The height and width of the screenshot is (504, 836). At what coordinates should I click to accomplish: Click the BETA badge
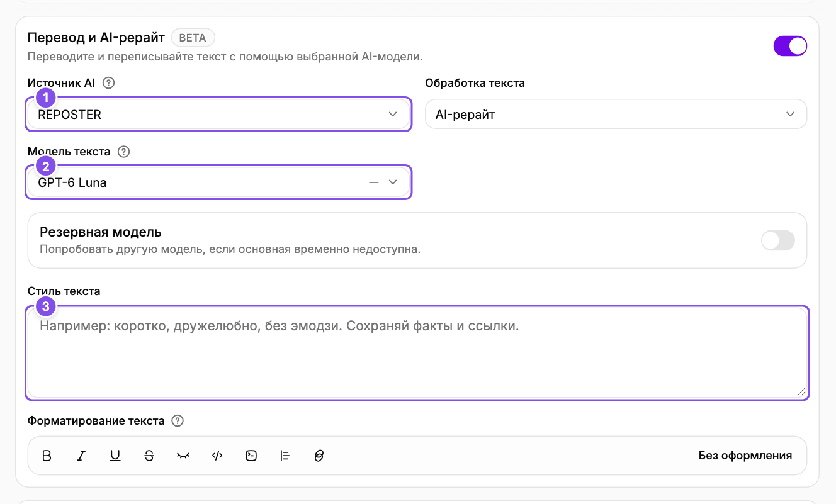pyautogui.click(x=193, y=38)
